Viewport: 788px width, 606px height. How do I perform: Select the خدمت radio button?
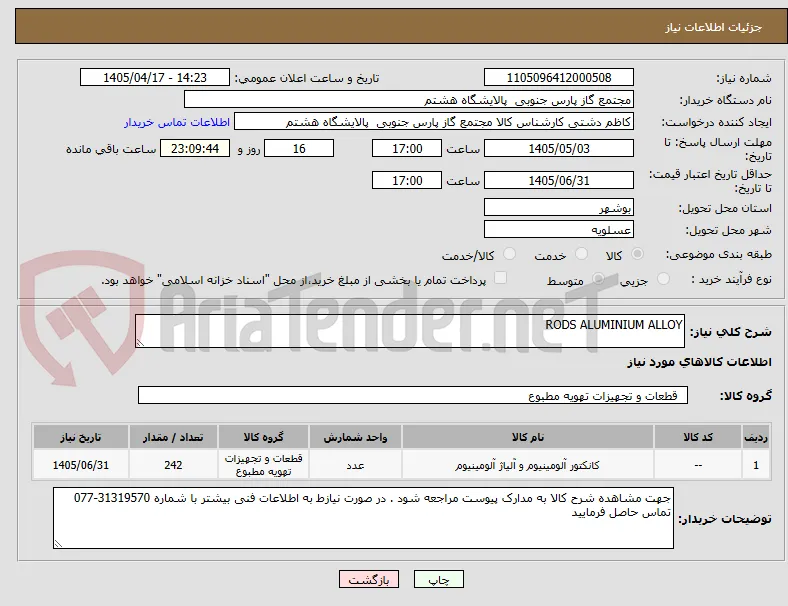pyautogui.click(x=581, y=254)
